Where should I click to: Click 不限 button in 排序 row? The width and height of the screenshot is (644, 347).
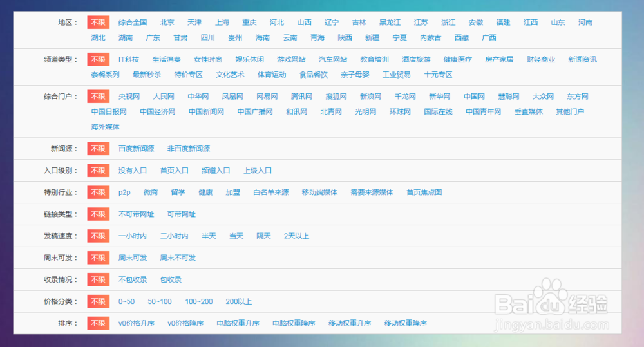pos(98,323)
